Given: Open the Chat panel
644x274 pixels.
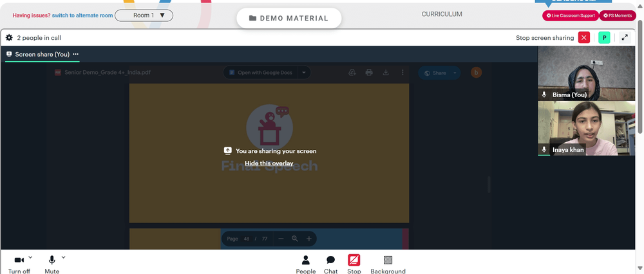Looking at the screenshot, I should [330, 264].
